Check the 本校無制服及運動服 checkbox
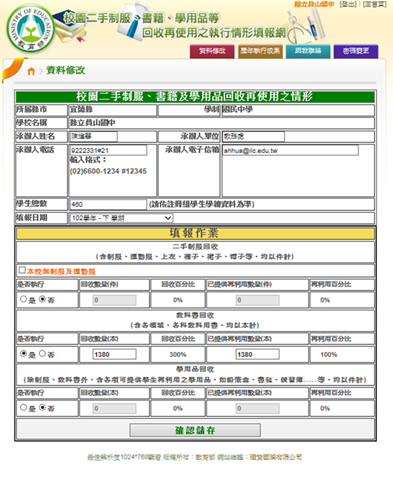Image resolution: width=393 pixels, height=480 pixels. [22, 270]
